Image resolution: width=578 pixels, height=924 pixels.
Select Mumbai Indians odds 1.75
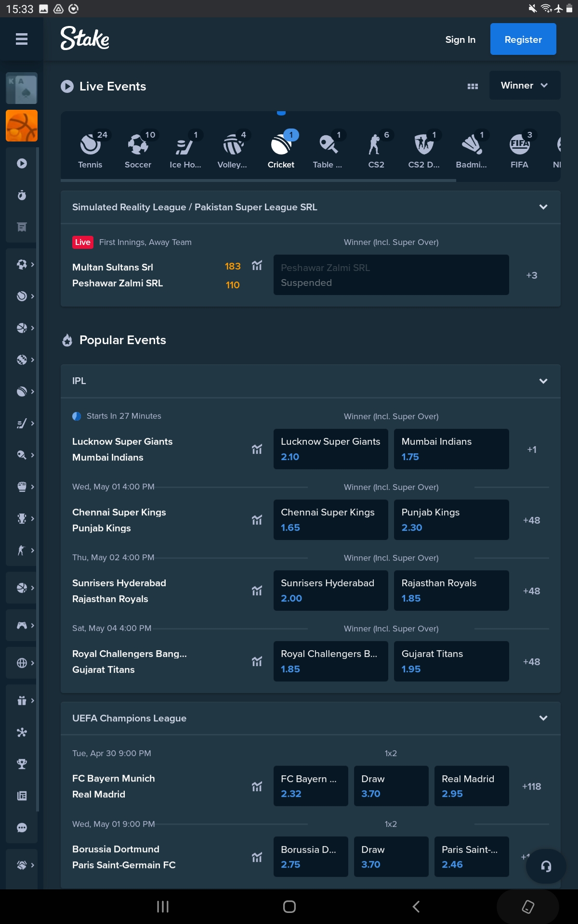[x=451, y=449]
